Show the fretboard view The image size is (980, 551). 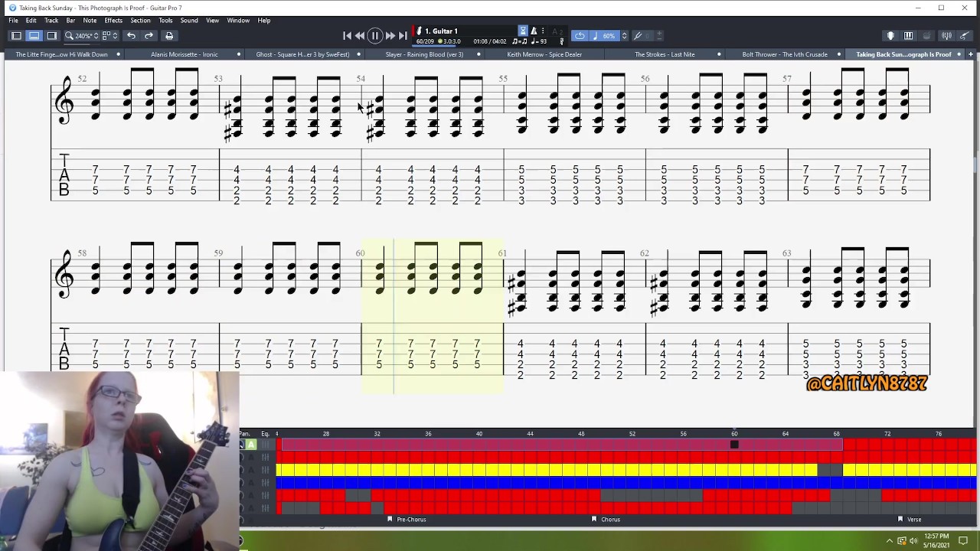coord(890,36)
